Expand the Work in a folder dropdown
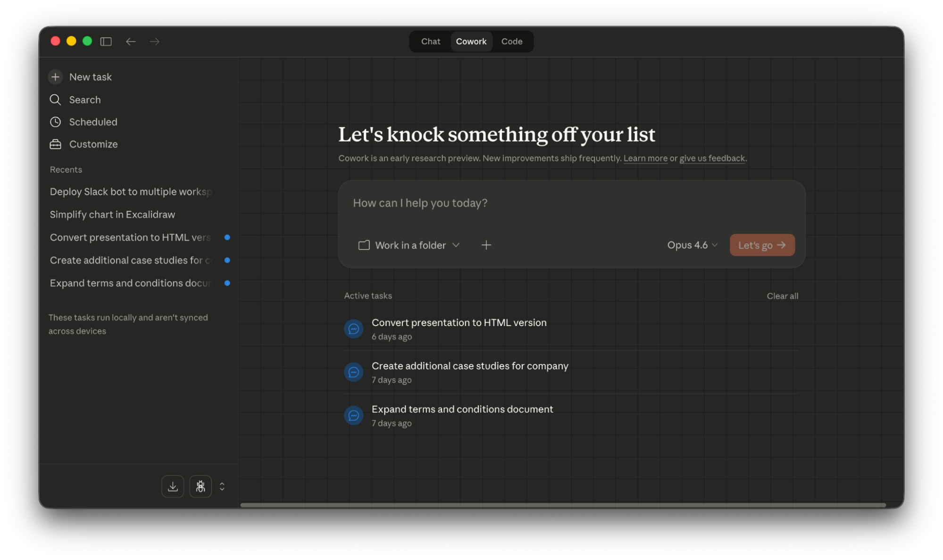This screenshot has width=943, height=560. click(x=409, y=245)
